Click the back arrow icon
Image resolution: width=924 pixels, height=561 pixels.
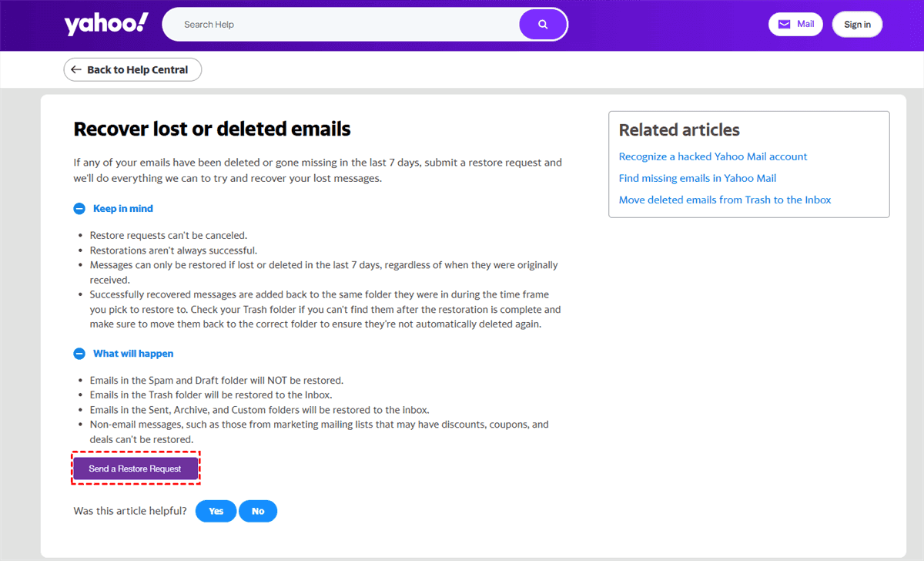(x=75, y=69)
